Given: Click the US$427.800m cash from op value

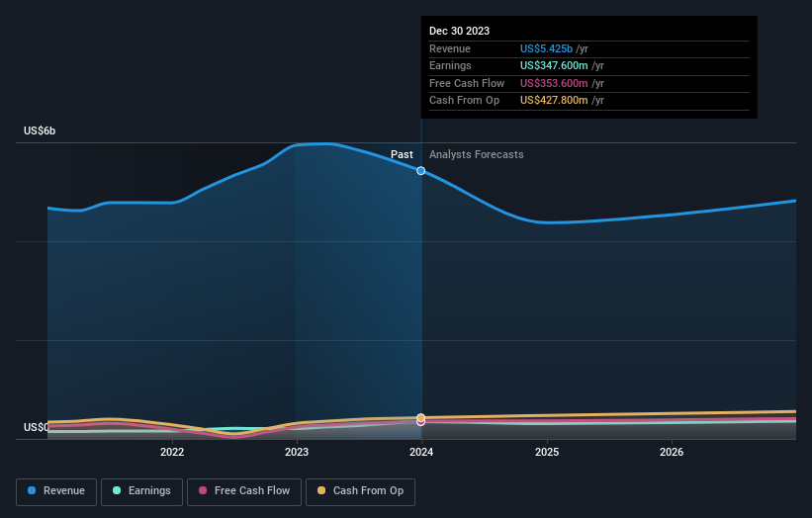Looking at the screenshot, I should (554, 101).
